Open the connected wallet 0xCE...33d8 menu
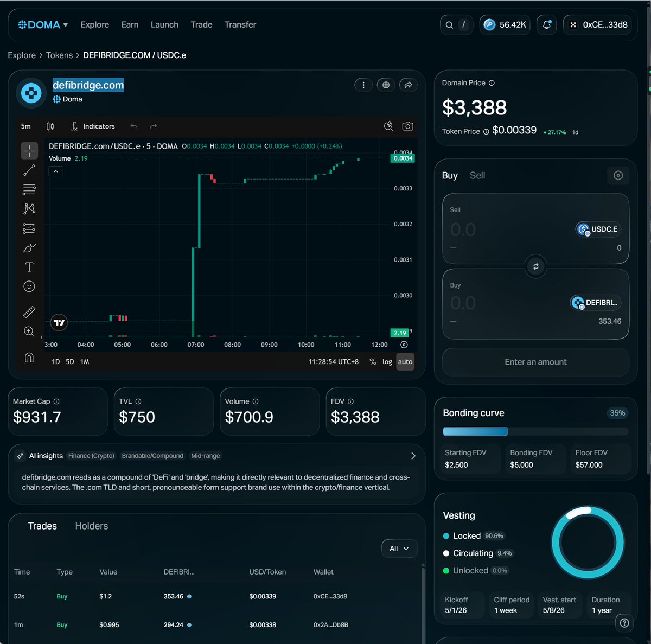The image size is (651, 644). (x=597, y=24)
